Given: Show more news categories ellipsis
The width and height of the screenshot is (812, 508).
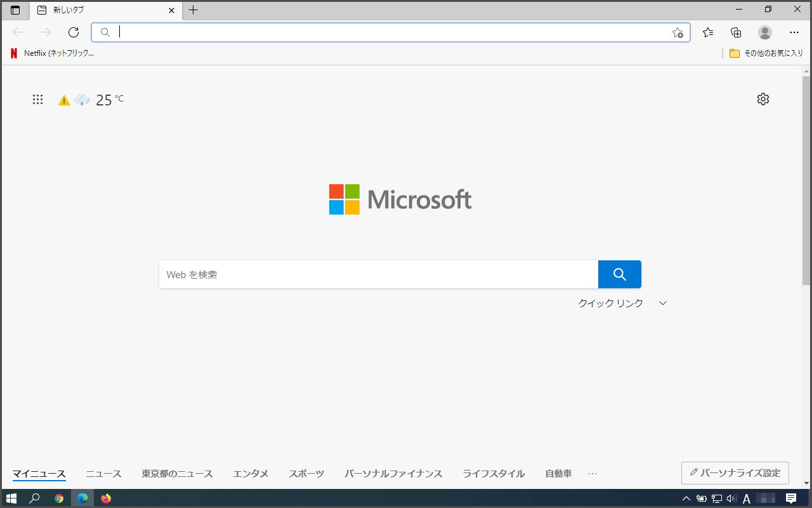Looking at the screenshot, I should 593,474.
